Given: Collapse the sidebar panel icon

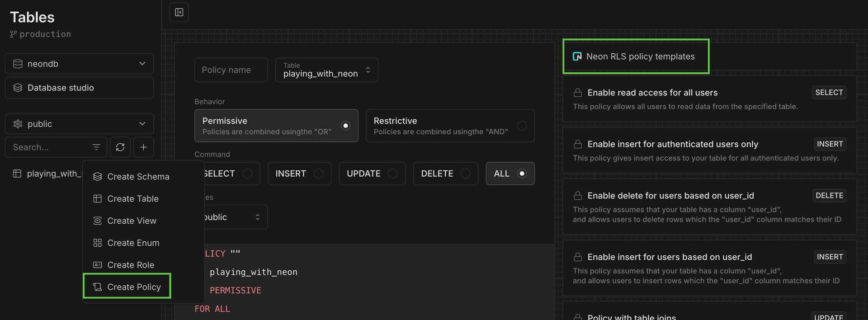Looking at the screenshot, I should pyautogui.click(x=179, y=12).
